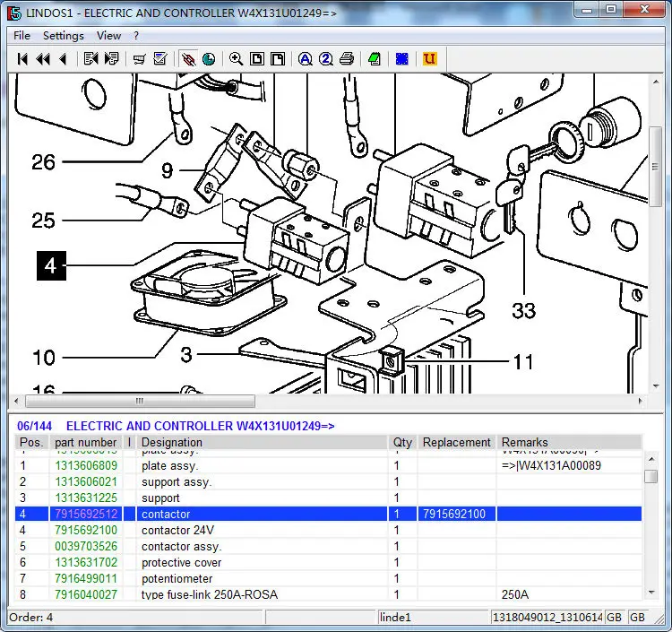Open search with the letter A magnifier
Screen dimensions: 672x632
[x=306, y=59]
